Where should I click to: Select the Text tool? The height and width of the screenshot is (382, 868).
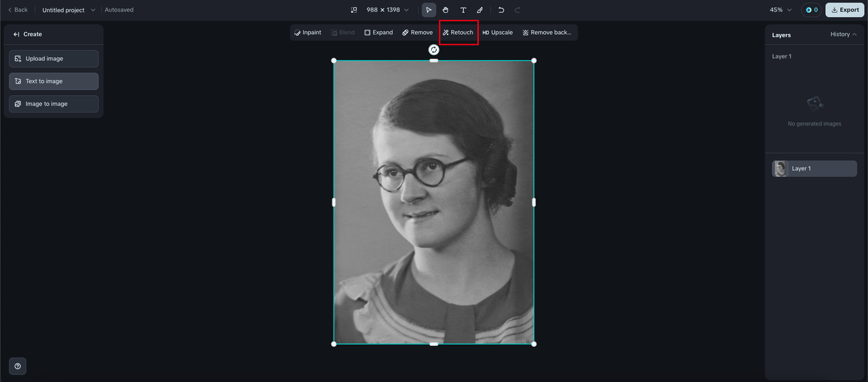463,10
